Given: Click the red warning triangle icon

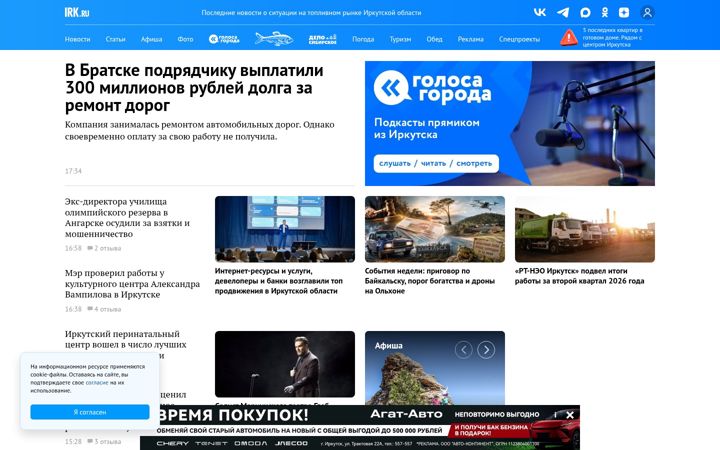Looking at the screenshot, I should 568,37.
